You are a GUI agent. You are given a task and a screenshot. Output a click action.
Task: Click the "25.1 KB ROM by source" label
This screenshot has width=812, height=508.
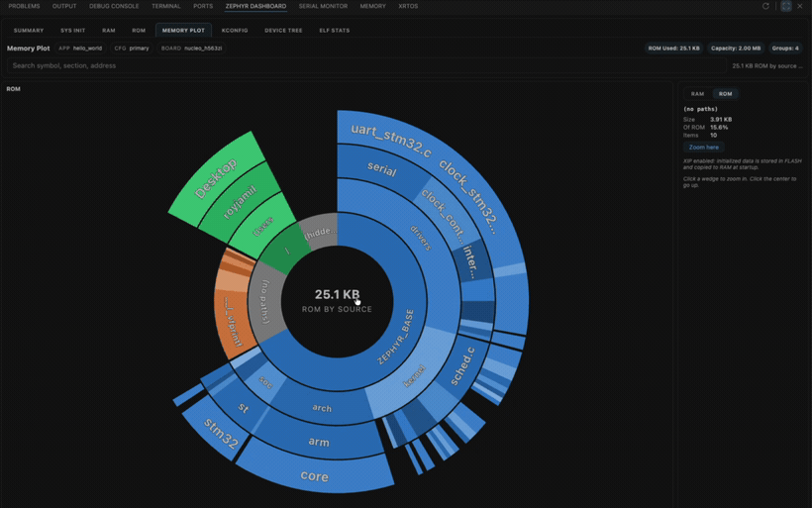coord(767,65)
